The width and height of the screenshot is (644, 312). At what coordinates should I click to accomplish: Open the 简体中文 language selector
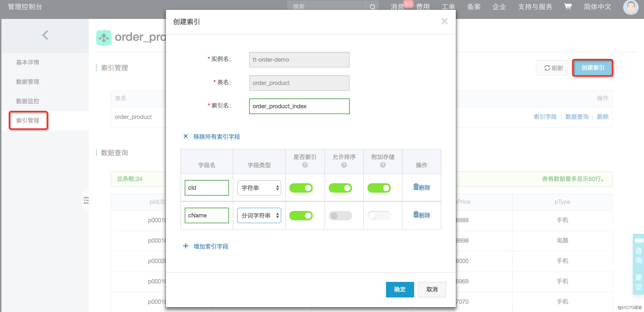click(597, 7)
